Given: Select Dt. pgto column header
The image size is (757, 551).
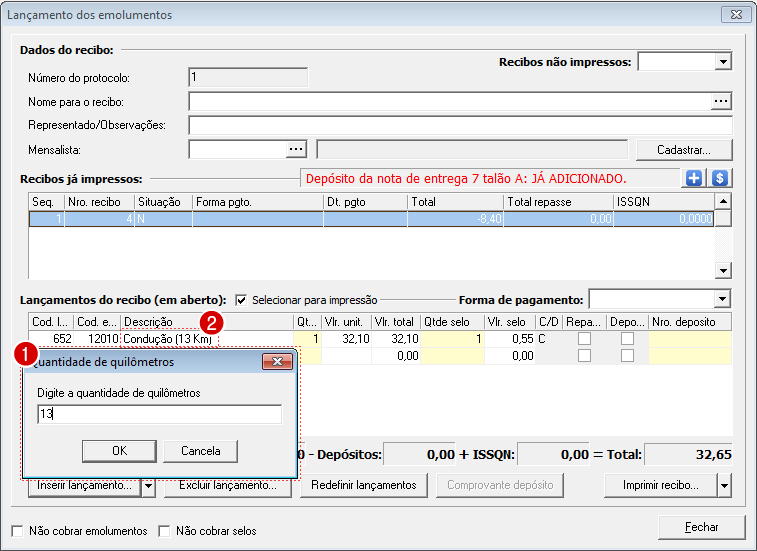Looking at the screenshot, I should (365, 202).
